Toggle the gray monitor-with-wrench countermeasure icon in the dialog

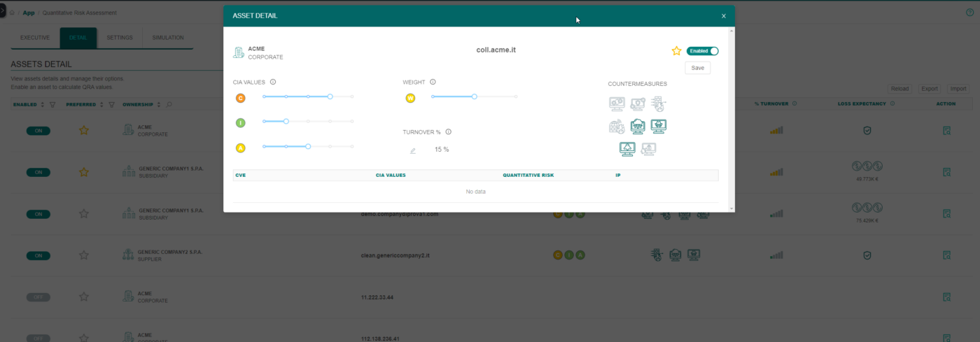pos(637,104)
